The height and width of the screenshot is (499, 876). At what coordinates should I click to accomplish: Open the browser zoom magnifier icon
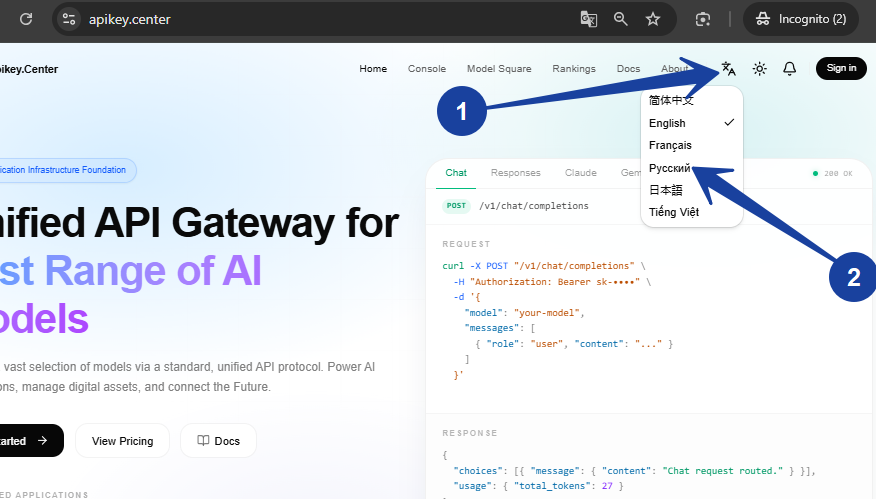coord(621,19)
